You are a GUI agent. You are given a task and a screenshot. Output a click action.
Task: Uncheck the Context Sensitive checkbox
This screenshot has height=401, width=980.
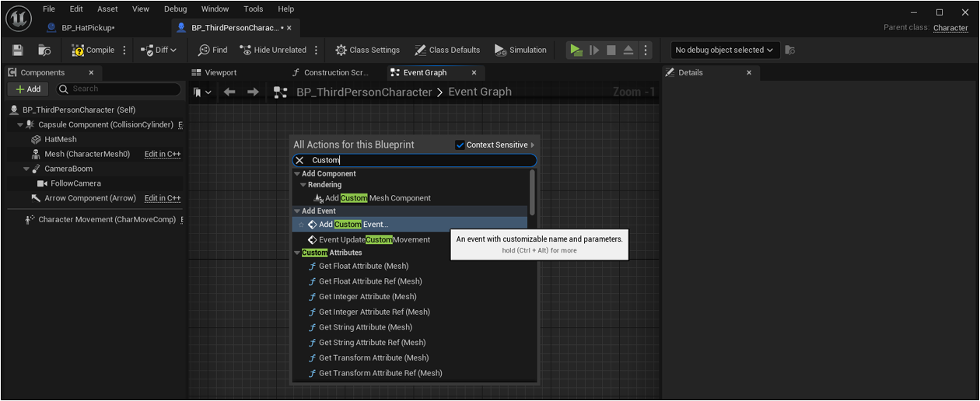click(460, 145)
